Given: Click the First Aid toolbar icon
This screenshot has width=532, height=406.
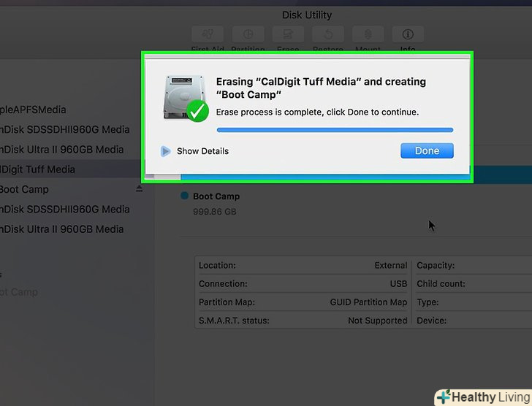Looking at the screenshot, I should 208,34.
